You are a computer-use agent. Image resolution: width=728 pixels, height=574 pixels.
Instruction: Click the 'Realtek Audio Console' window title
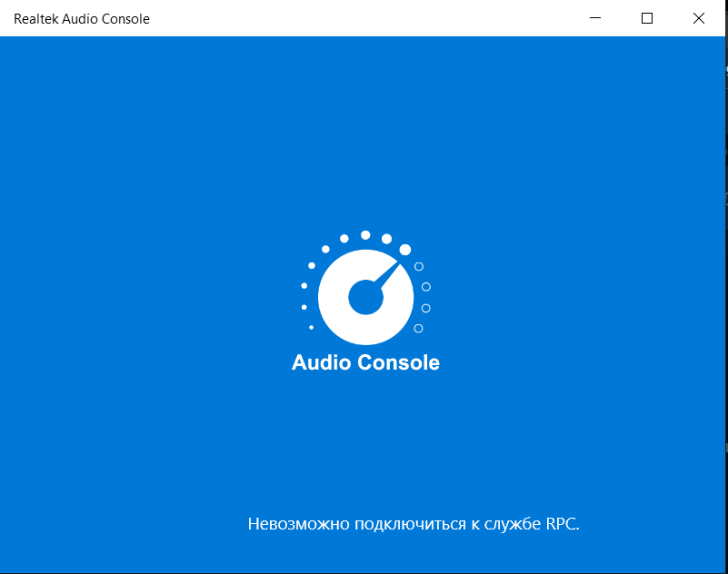click(x=82, y=19)
